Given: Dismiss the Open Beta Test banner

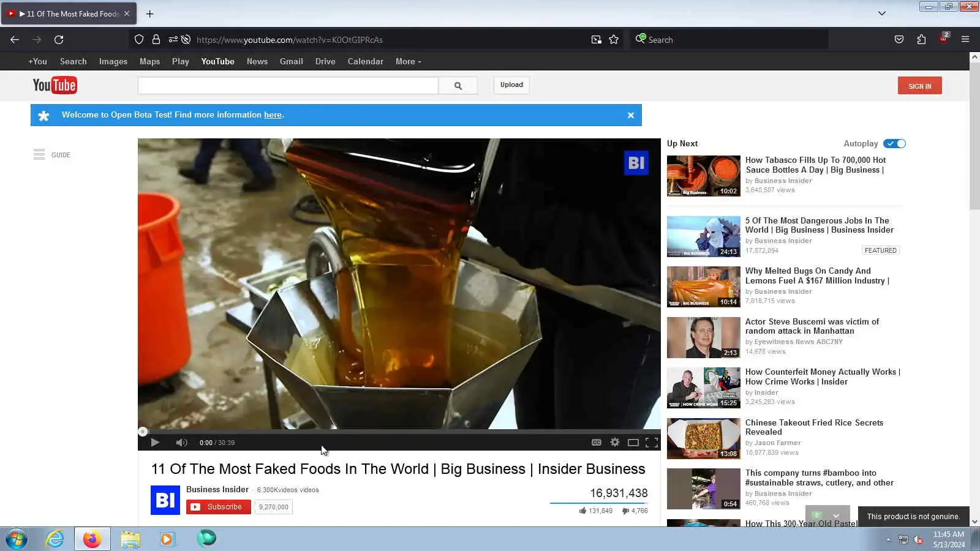Looking at the screenshot, I should click(x=631, y=115).
